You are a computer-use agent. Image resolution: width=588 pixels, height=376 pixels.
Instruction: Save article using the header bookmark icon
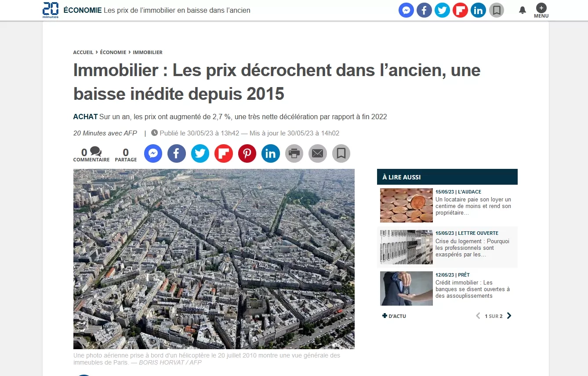click(496, 10)
